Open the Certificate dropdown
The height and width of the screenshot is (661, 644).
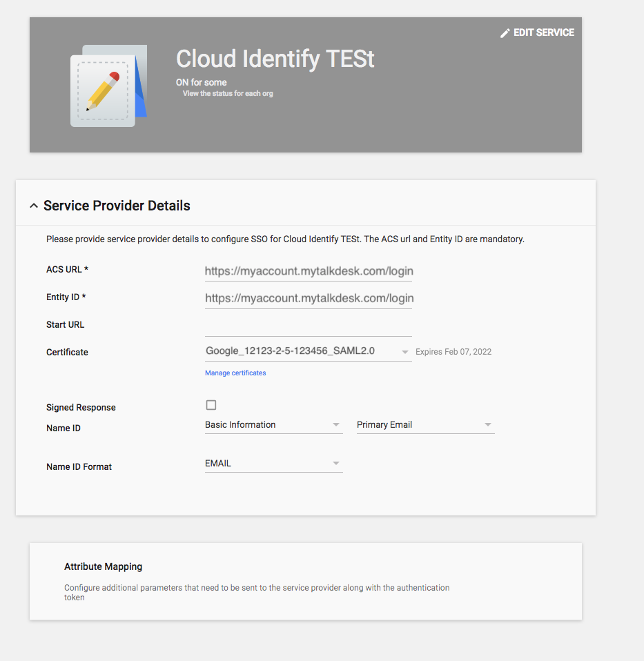[x=309, y=351]
